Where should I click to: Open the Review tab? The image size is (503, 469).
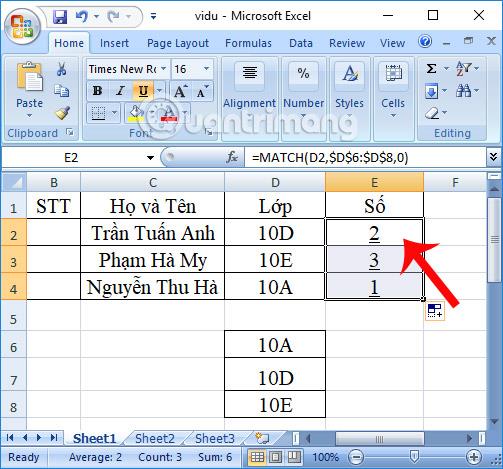[347, 43]
